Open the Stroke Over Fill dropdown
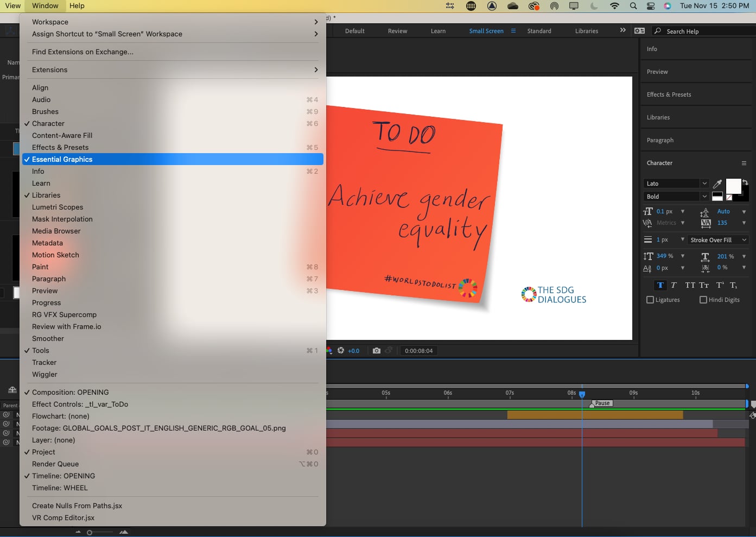Image resolution: width=756 pixels, height=537 pixels. click(x=718, y=240)
